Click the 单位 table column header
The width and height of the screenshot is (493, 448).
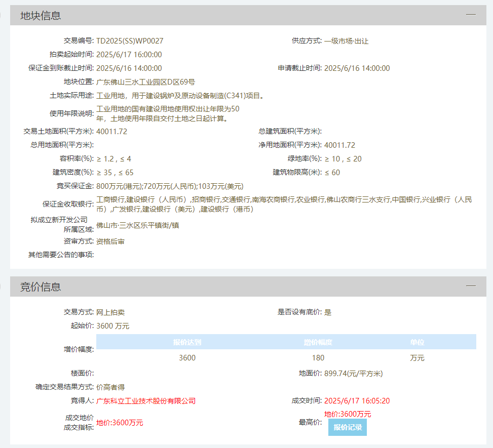pyautogui.click(x=417, y=342)
